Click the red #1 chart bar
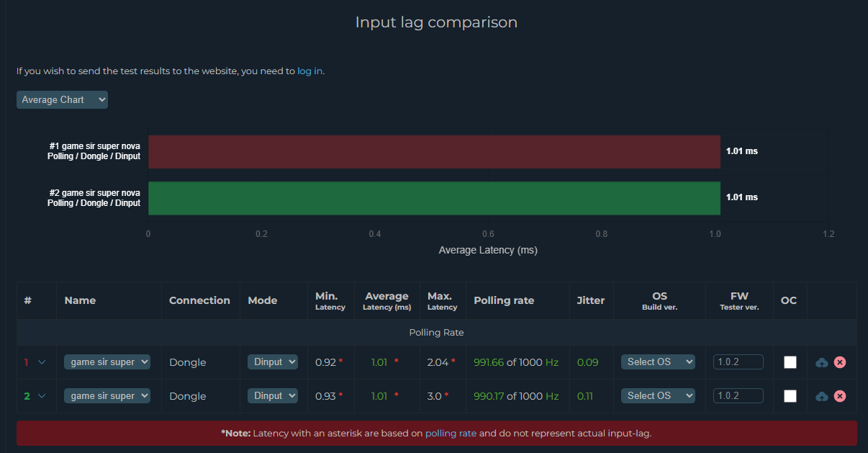The height and width of the screenshot is (453, 868). pos(434,151)
